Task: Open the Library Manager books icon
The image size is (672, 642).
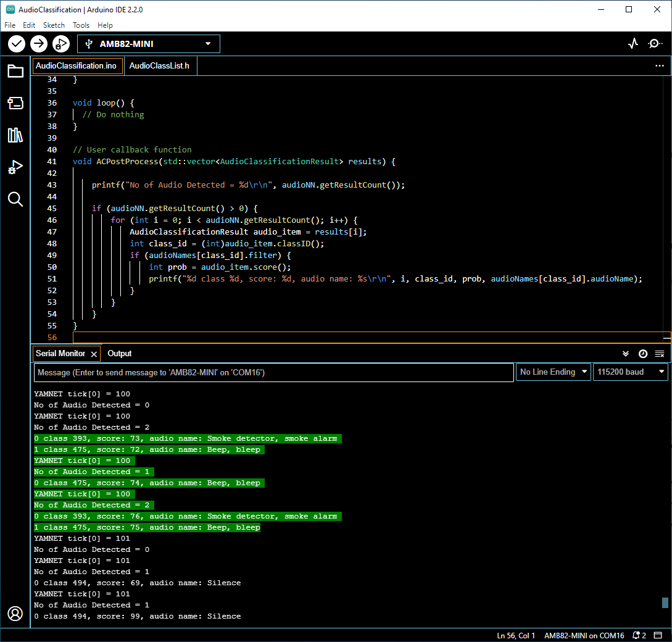Action: [15, 135]
